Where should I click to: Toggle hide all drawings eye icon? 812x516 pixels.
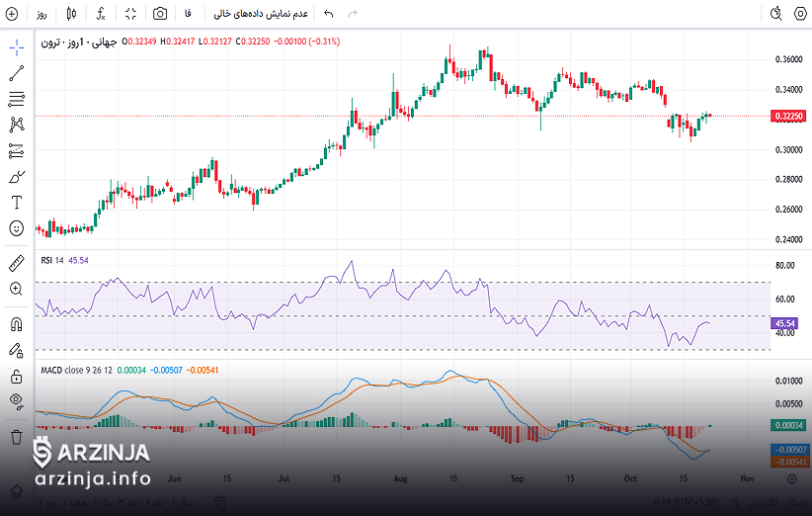coord(16,401)
